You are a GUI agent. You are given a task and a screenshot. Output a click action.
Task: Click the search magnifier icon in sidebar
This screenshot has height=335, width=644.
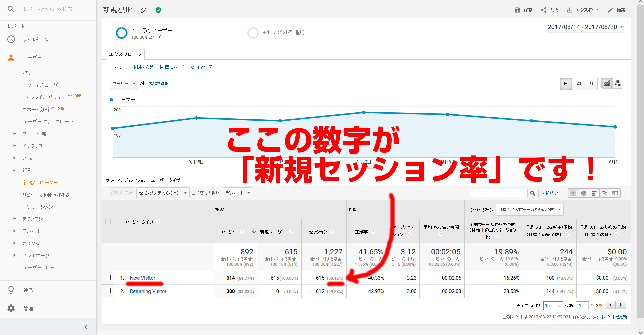(x=11, y=9)
